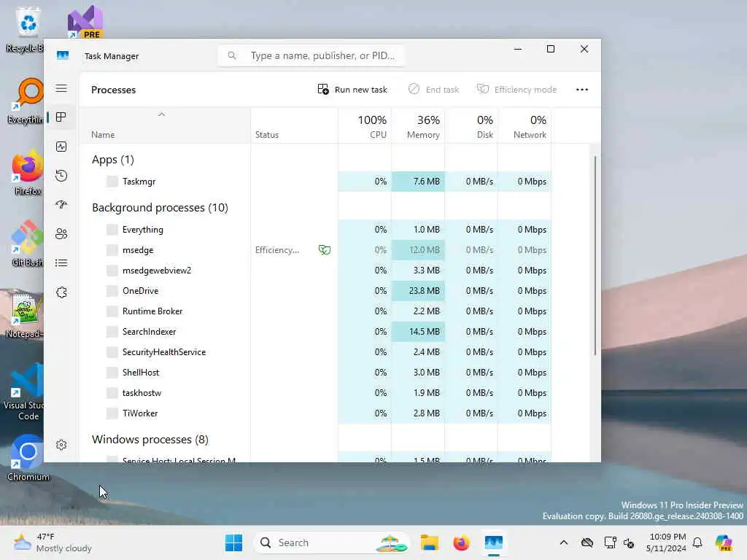Click the efficiency mode leaf icon on msedge
The image size is (747, 560).
[325, 249]
